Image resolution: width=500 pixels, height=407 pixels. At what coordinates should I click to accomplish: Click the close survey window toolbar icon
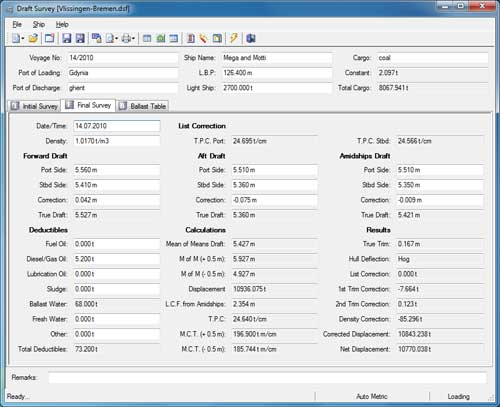50,38
